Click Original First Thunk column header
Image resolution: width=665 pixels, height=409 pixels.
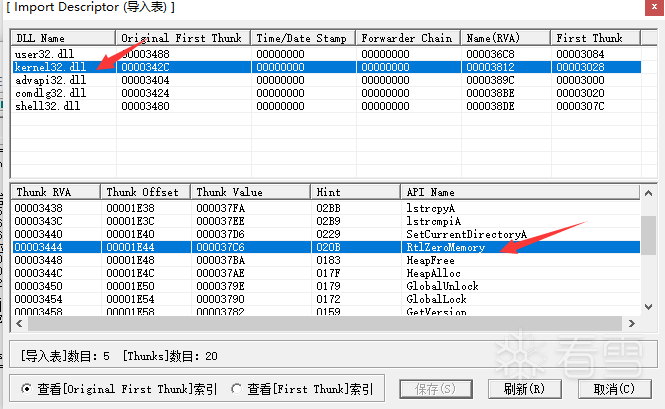(x=183, y=38)
